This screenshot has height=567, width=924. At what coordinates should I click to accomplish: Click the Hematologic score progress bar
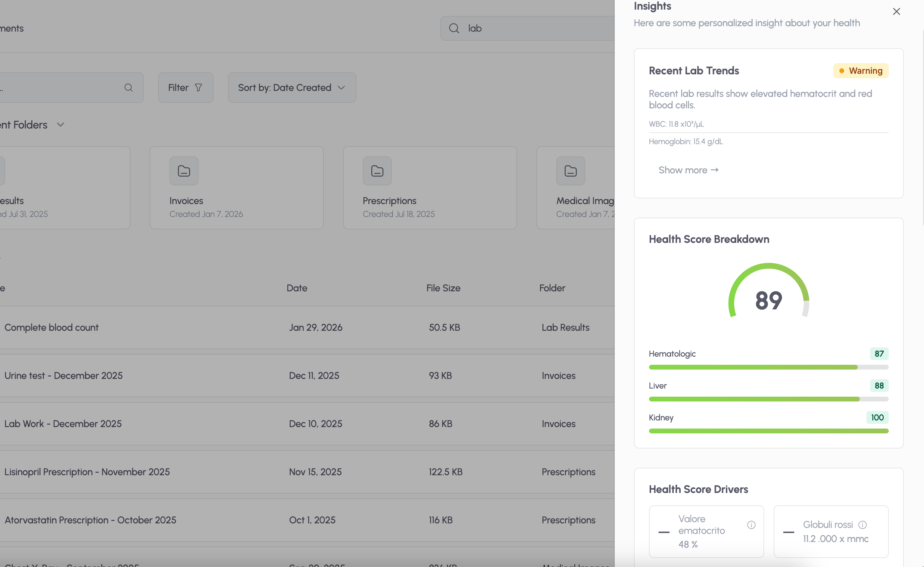coord(768,367)
